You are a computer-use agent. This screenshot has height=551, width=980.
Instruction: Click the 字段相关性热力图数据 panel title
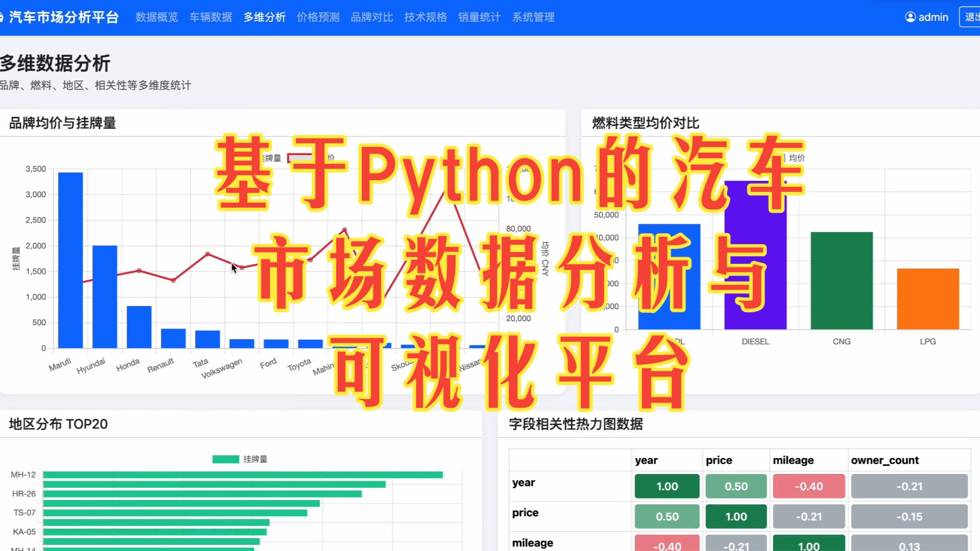click(x=576, y=424)
